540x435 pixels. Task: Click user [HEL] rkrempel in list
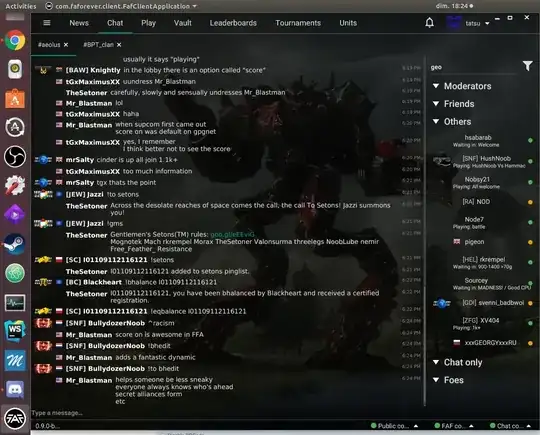(x=484, y=260)
